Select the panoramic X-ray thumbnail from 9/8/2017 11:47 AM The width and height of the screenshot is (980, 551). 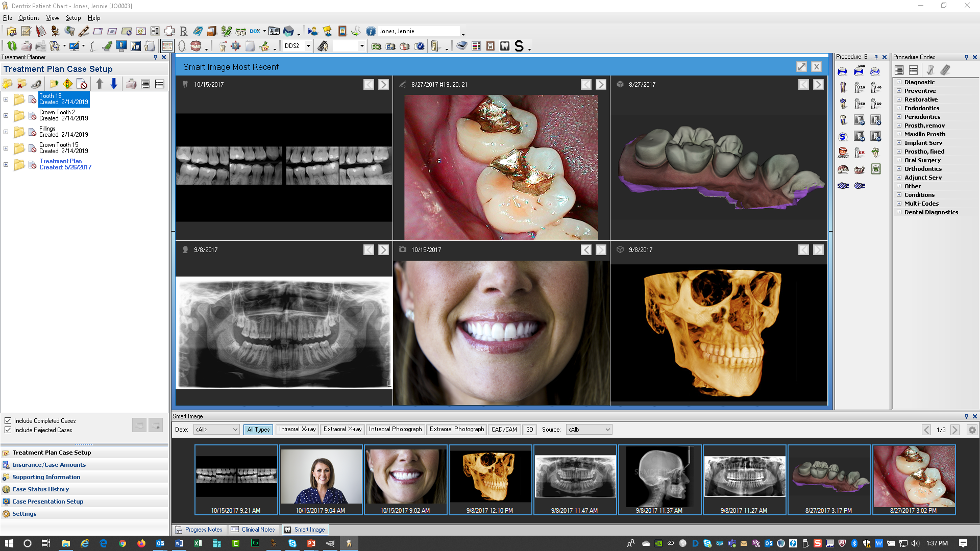click(575, 476)
